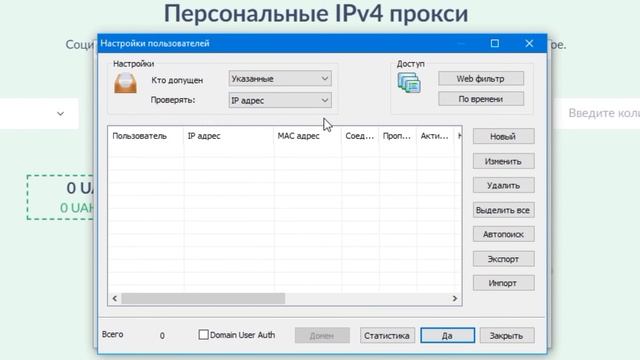The width and height of the screenshot is (640, 360).
Task: Click the 'Изменить' button
Action: pyautogui.click(x=503, y=161)
